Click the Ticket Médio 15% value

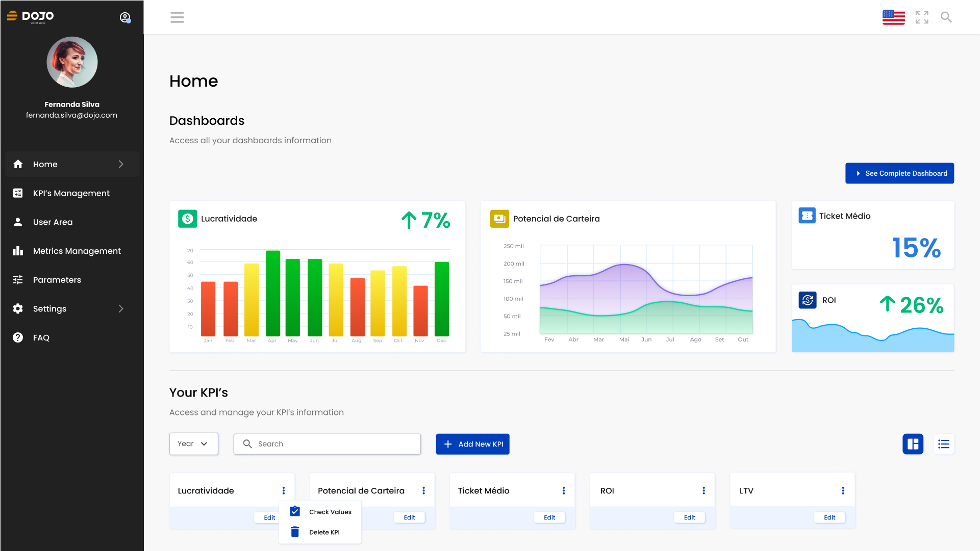(x=916, y=248)
